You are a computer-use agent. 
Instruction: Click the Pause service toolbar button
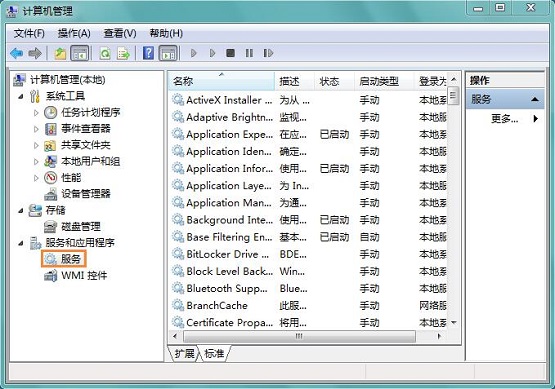249,53
